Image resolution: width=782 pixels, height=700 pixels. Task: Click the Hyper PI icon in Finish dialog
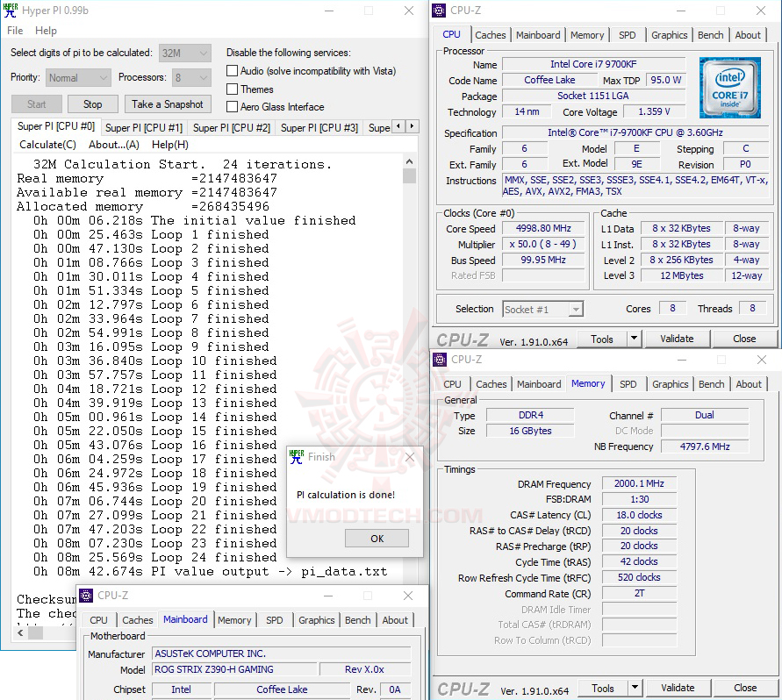[x=297, y=457]
